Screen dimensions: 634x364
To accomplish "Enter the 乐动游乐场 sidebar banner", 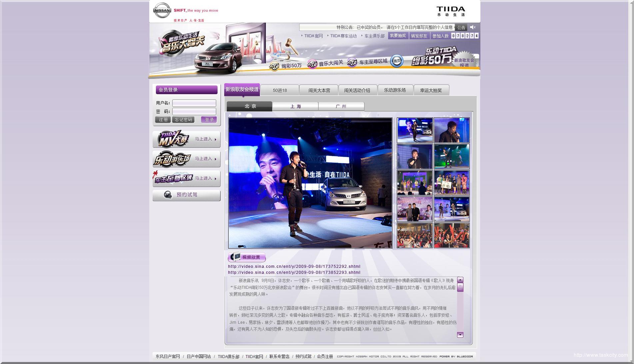I will [187, 159].
